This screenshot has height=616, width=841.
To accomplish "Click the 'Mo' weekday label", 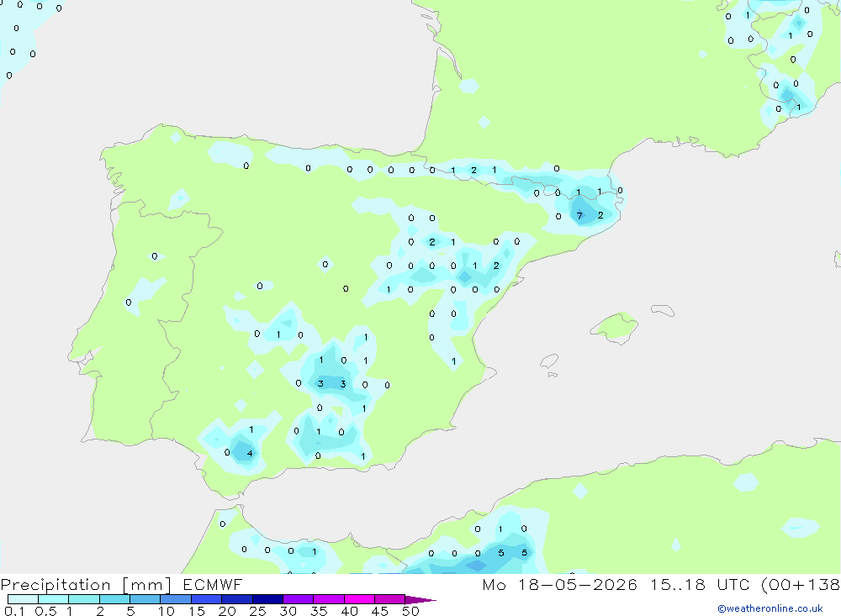I will (x=494, y=584).
